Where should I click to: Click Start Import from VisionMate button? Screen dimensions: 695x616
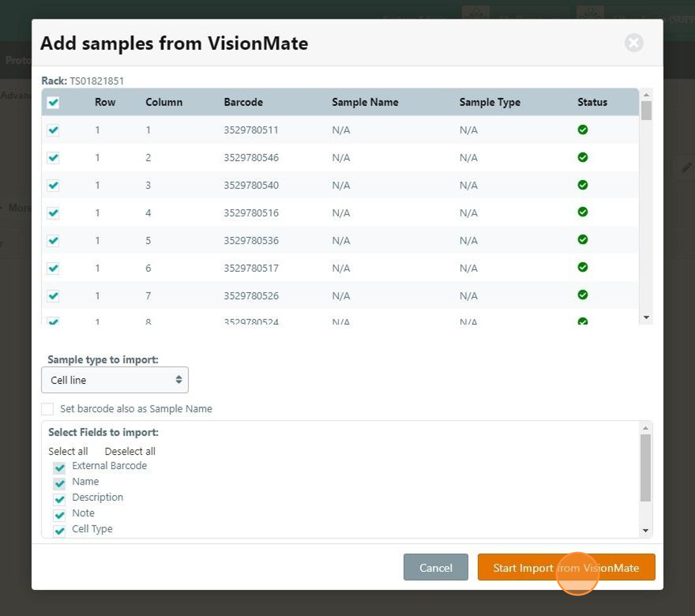(566, 567)
